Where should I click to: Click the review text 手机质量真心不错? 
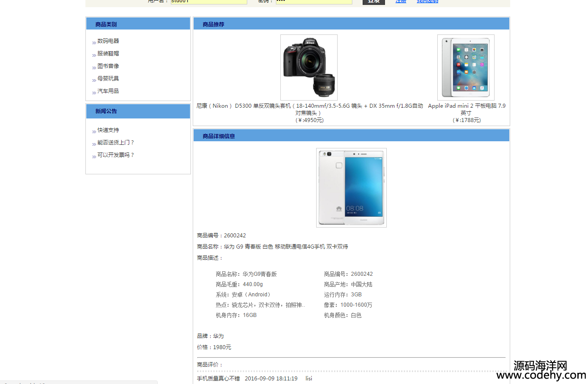coord(219,379)
